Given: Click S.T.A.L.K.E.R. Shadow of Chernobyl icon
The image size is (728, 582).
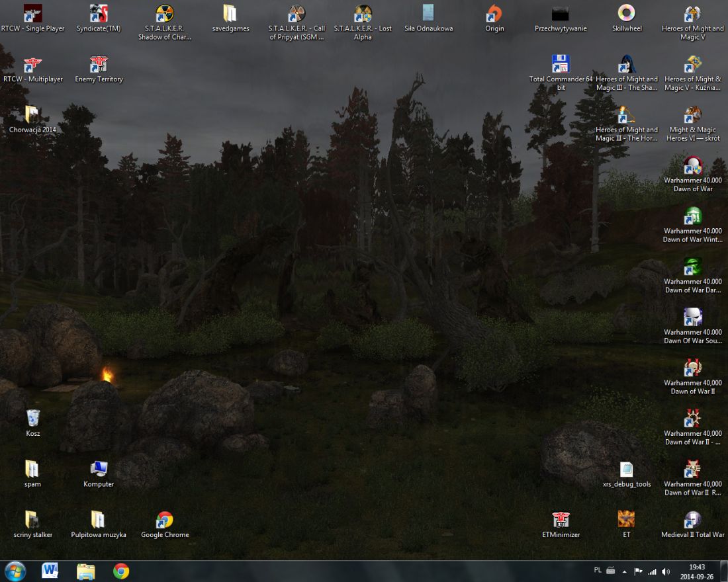Looking at the screenshot, I should pyautogui.click(x=164, y=14).
